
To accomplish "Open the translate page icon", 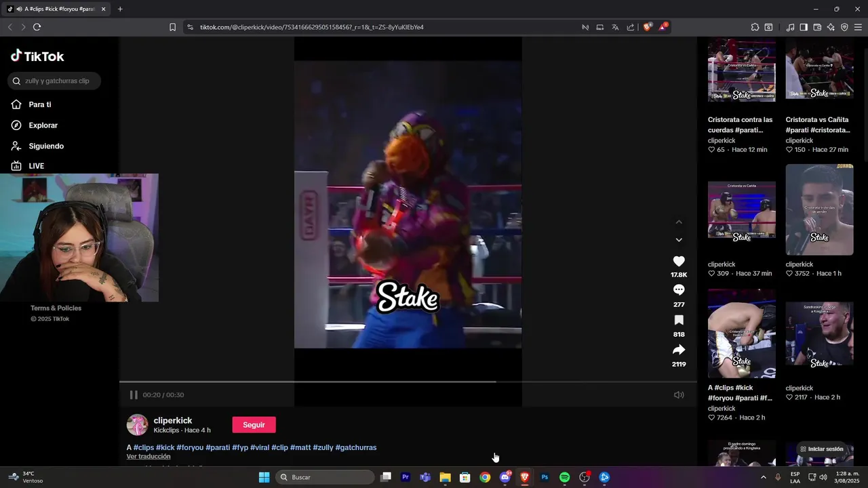I will [x=615, y=27].
